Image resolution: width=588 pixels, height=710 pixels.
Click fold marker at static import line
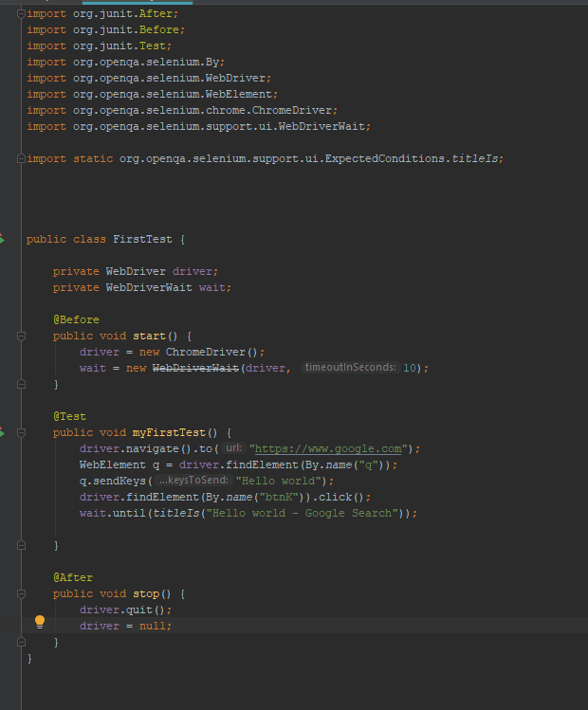pos(21,159)
